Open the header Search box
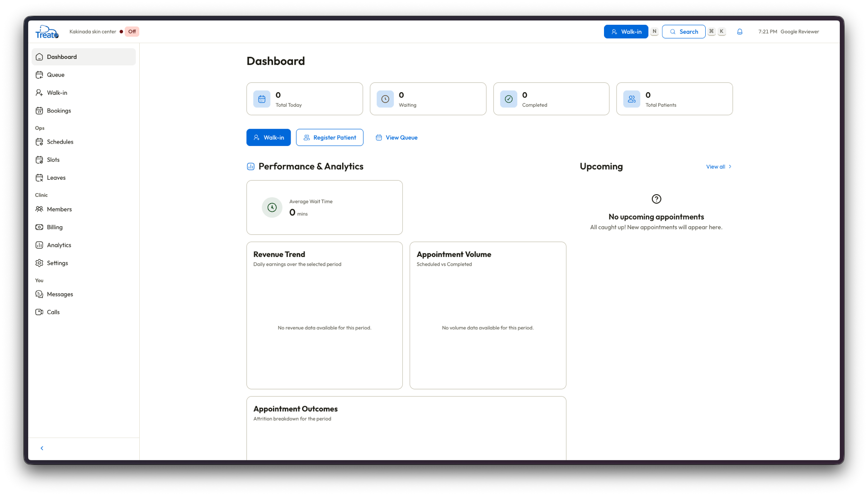 (x=684, y=32)
